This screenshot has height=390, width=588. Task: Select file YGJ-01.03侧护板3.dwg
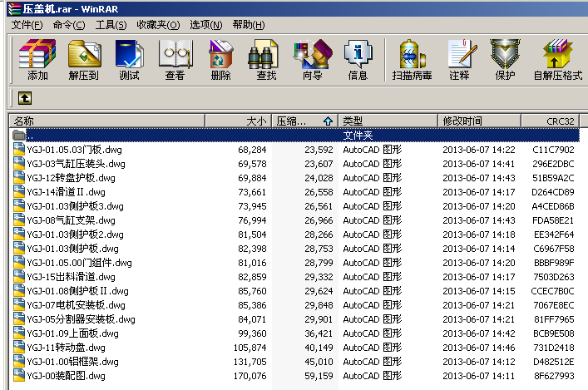point(75,206)
